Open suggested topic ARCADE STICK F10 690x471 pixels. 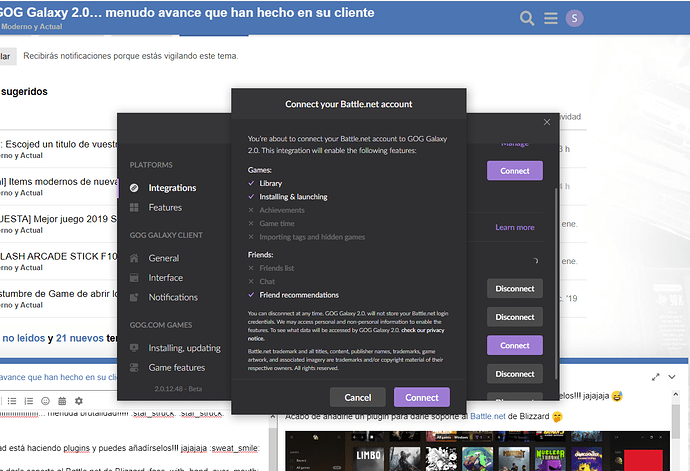tap(59, 256)
